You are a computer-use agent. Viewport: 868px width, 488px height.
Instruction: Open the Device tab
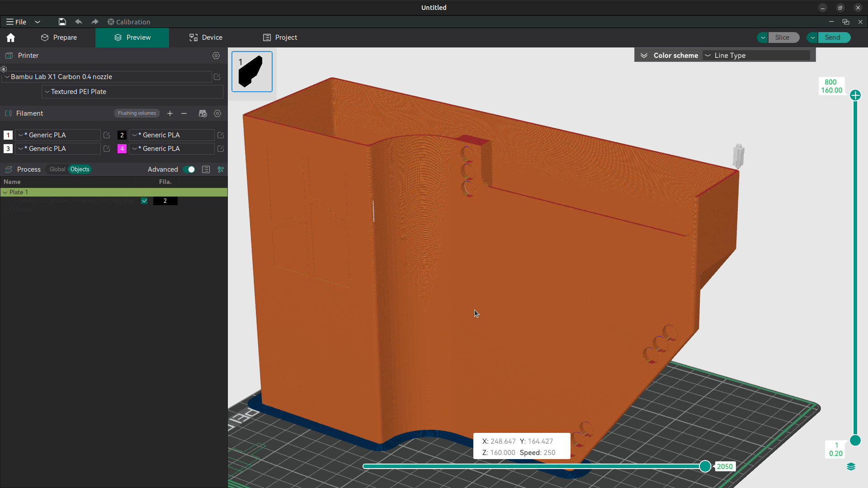(x=206, y=38)
